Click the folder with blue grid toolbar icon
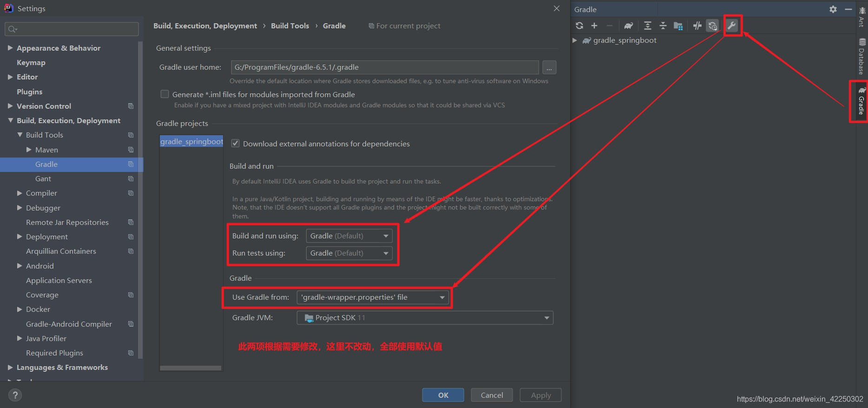Viewport: 868px width, 408px height. [x=678, y=26]
